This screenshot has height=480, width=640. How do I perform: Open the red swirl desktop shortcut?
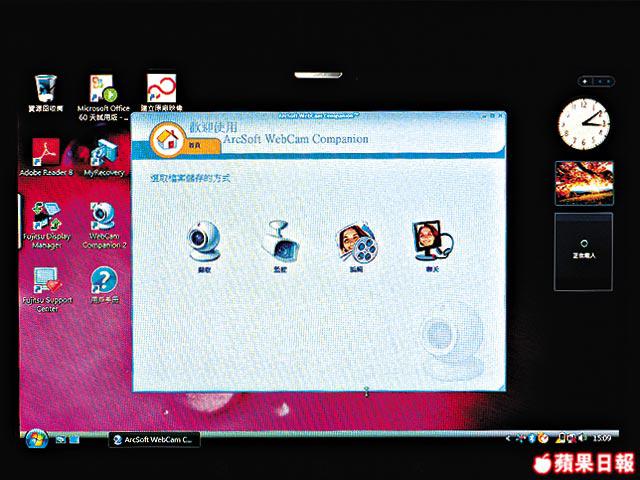tap(161, 88)
